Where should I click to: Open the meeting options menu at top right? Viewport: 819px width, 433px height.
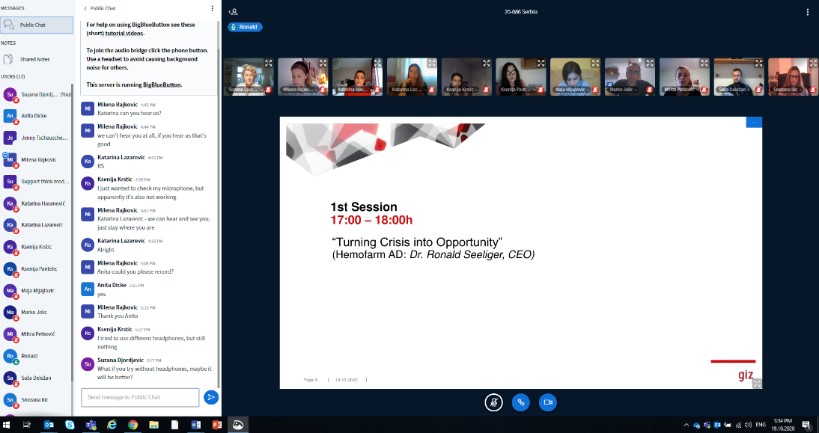coord(808,12)
